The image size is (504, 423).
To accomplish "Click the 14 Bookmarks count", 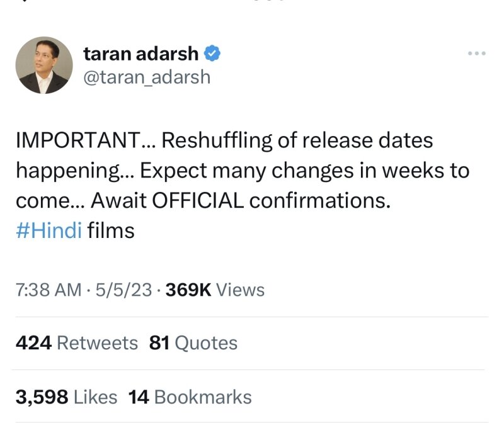I will coord(190,397).
